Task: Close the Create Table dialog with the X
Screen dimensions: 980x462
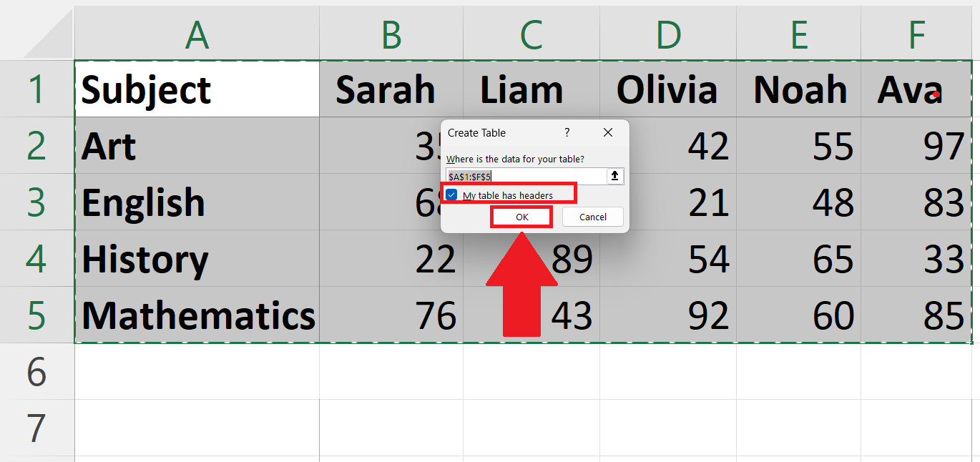Action: click(607, 132)
